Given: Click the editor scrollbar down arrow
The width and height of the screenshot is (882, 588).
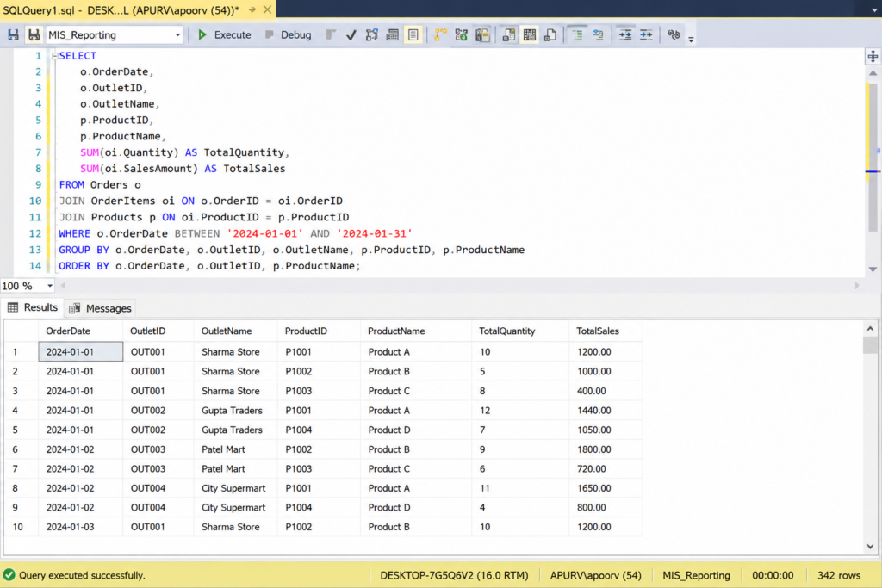Looking at the screenshot, I should [873, 269].
